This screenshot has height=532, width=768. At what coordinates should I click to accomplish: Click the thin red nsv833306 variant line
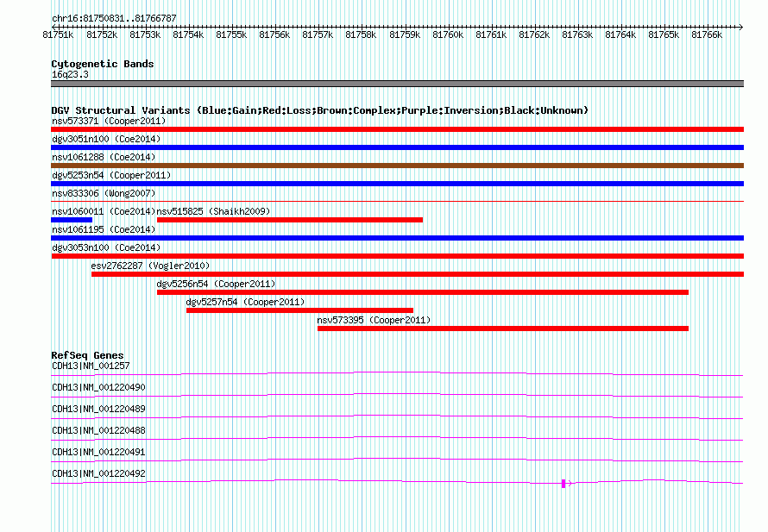pos(397,201)
